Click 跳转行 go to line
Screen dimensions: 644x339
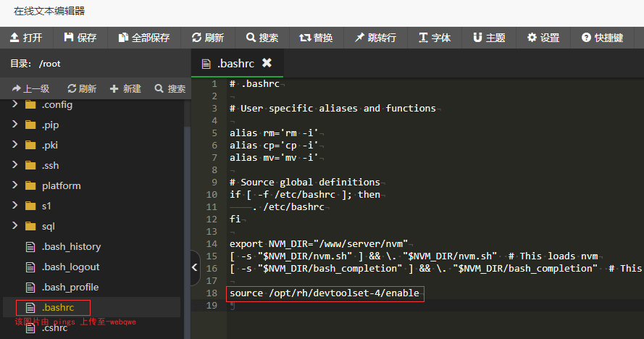coord(375,38)
